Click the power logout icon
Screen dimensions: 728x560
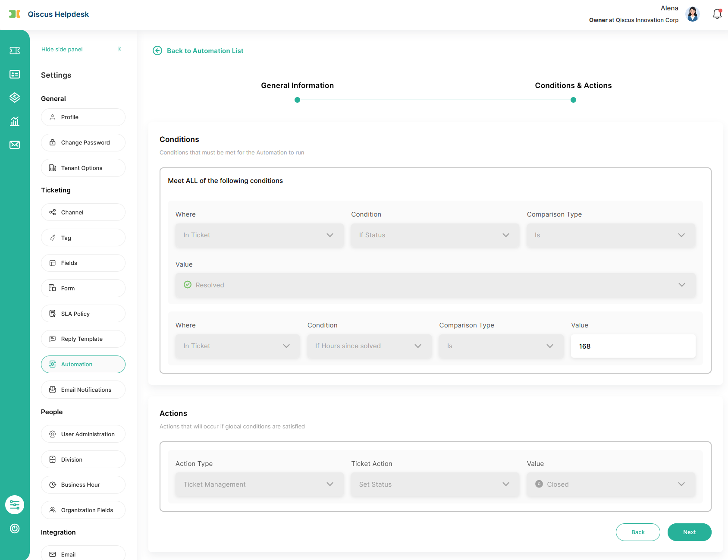click(x=15, y=529)
